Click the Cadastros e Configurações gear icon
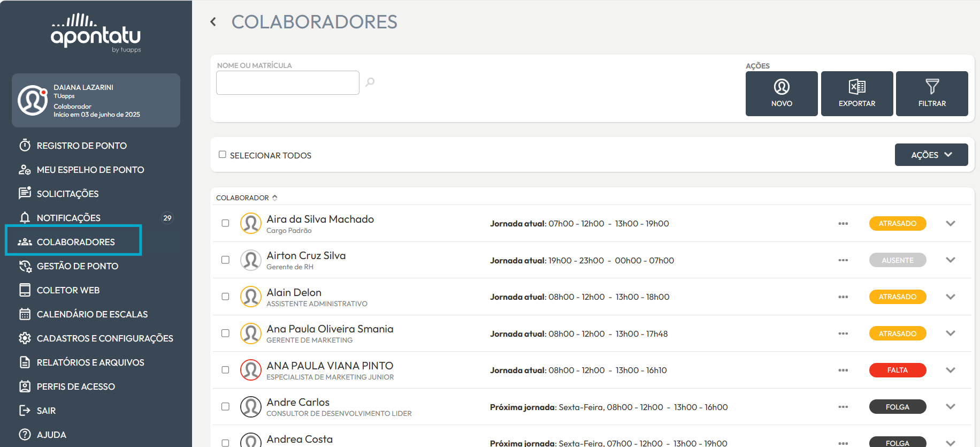980x447 pixels. pyautogui.click(x=25, y=338)
